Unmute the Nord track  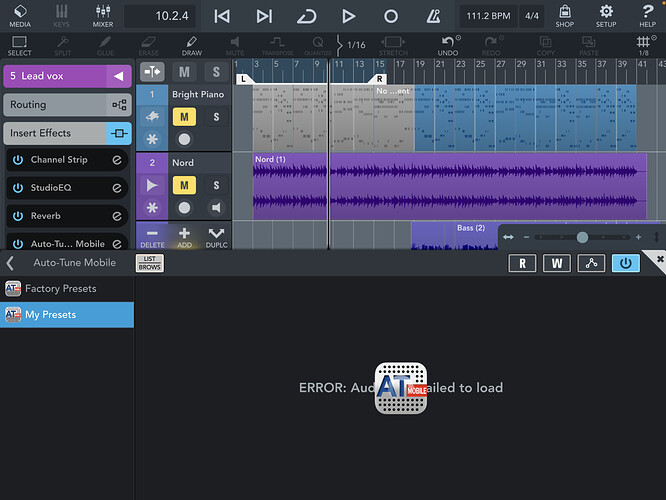184,185
